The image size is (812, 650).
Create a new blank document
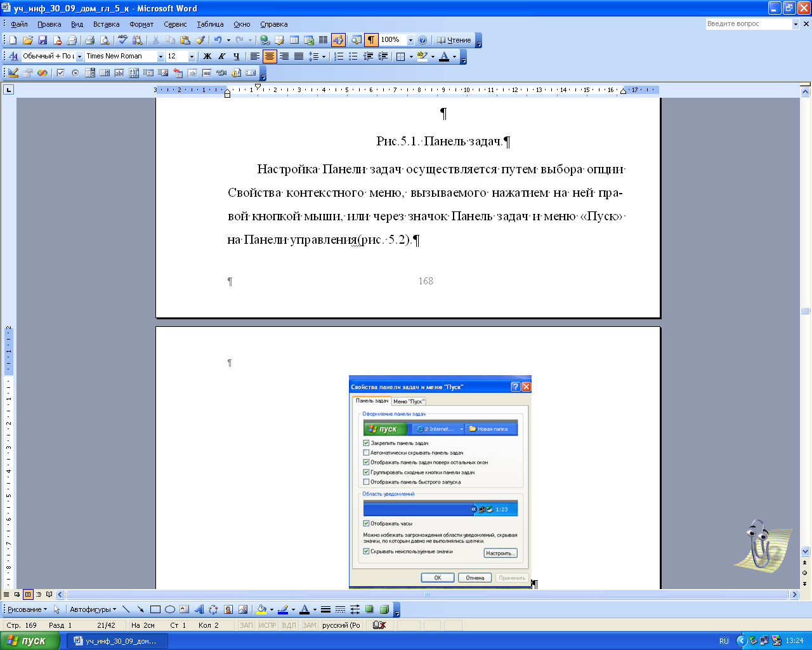[x=13, y=40]
